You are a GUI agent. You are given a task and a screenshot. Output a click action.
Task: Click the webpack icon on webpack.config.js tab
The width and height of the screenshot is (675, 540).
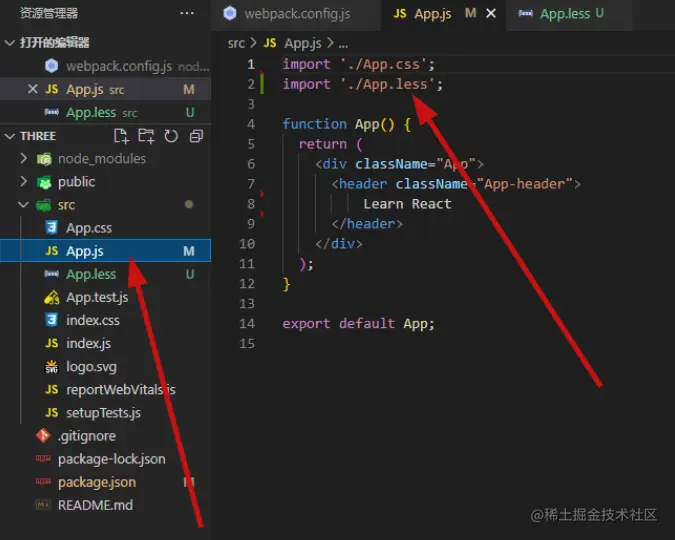[230, 13]
